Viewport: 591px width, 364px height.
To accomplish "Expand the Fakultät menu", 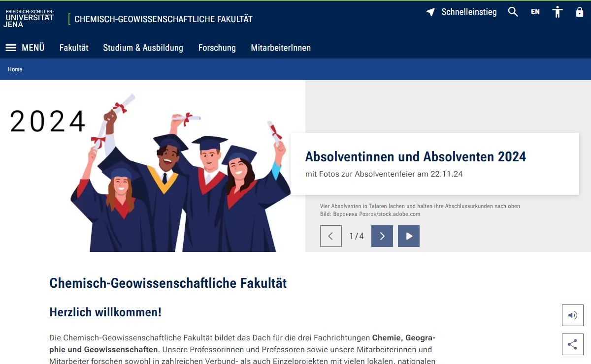I will point(74,48).
